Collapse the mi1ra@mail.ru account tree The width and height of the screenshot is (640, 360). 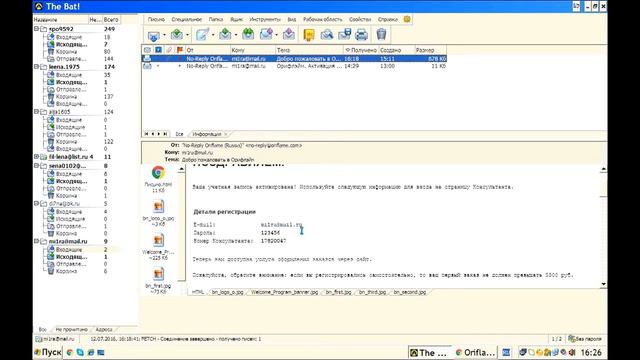[x=36, y=241]
